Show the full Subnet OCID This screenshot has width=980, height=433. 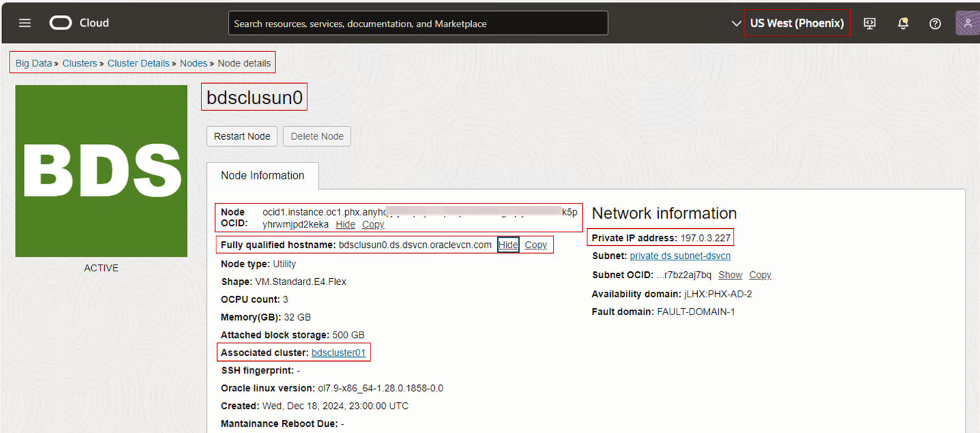[730, 274]
